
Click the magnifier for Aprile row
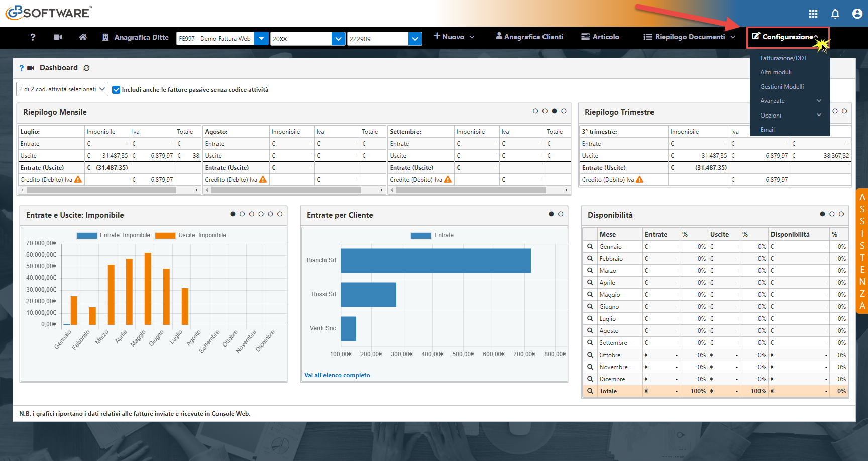[x=590, y=282]
